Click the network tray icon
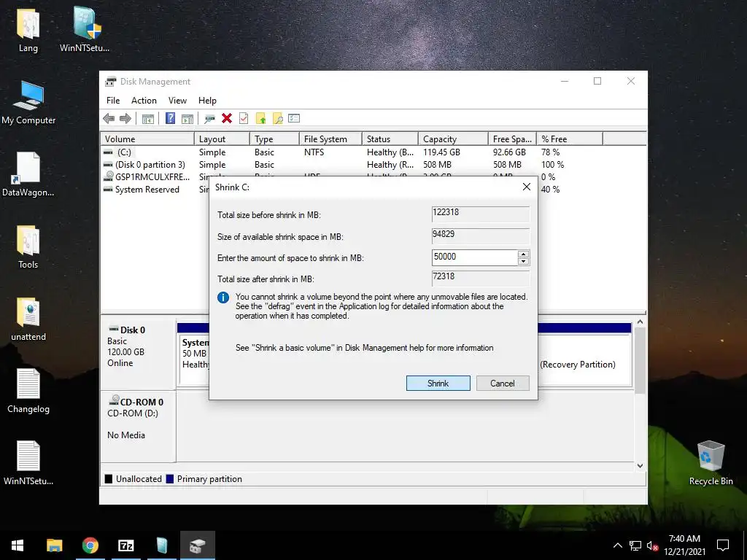 click(x=635, y=545)
